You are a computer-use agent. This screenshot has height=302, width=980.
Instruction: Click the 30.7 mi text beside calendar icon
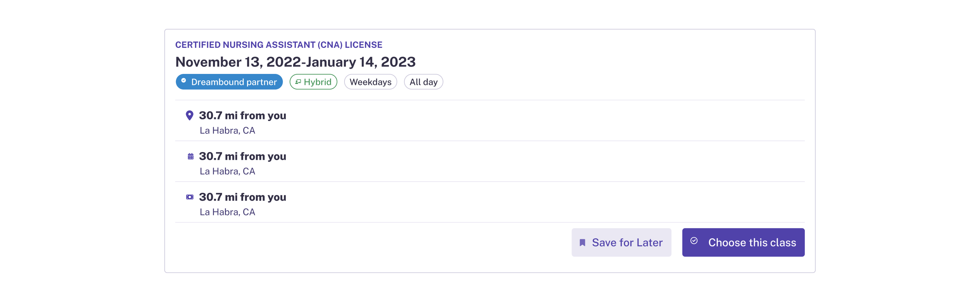click(242, 156)
